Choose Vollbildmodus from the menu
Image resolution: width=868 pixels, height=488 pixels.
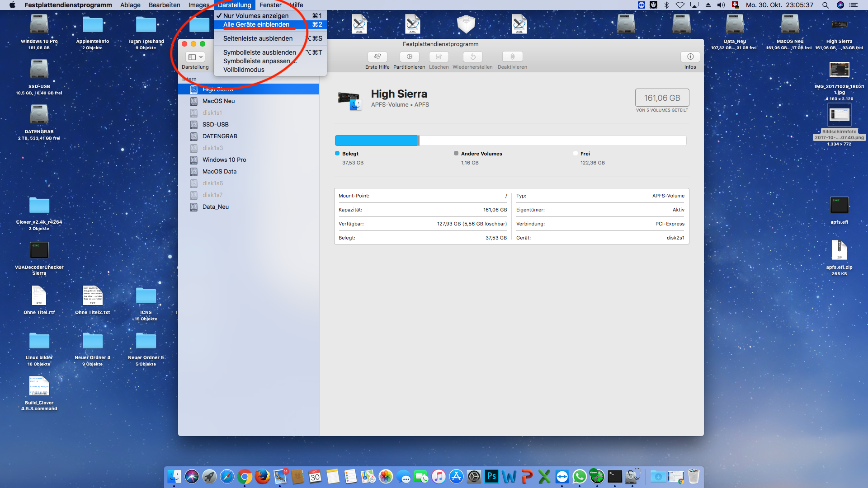coord(244,70)
